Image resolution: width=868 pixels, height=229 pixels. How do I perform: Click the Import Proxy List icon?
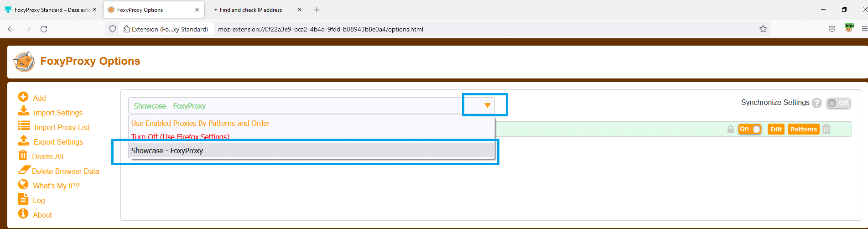(x=24, y=126)
